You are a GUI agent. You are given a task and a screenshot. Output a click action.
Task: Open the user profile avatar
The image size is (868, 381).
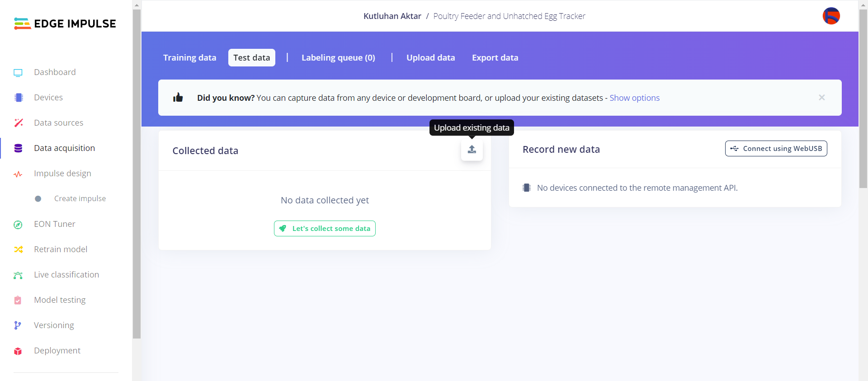pos(831,16)
